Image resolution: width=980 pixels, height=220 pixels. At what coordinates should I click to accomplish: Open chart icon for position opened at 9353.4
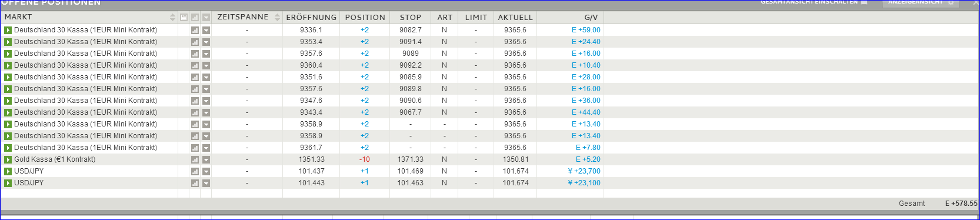pyautogui.click(x=195, y=42)
